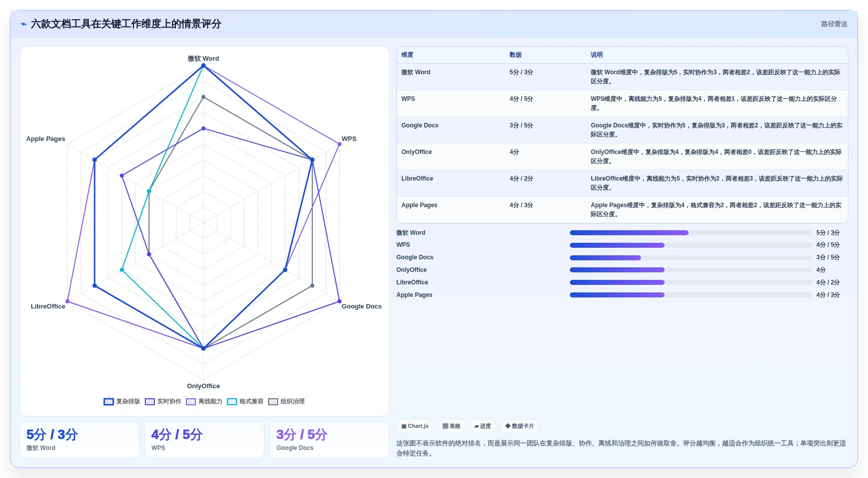
Task: Click the 维度 column header
Action: [407, 55]
